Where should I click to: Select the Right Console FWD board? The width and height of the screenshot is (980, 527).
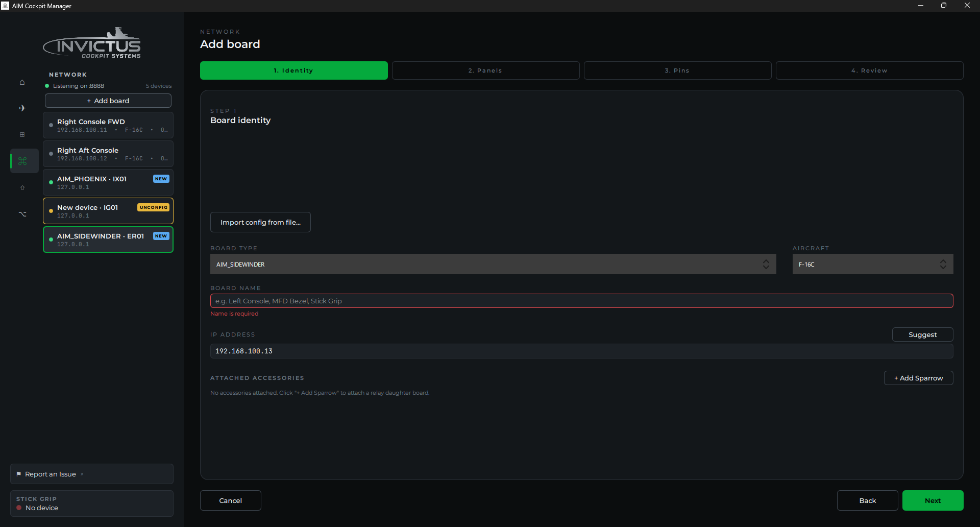tap(108, 125)
